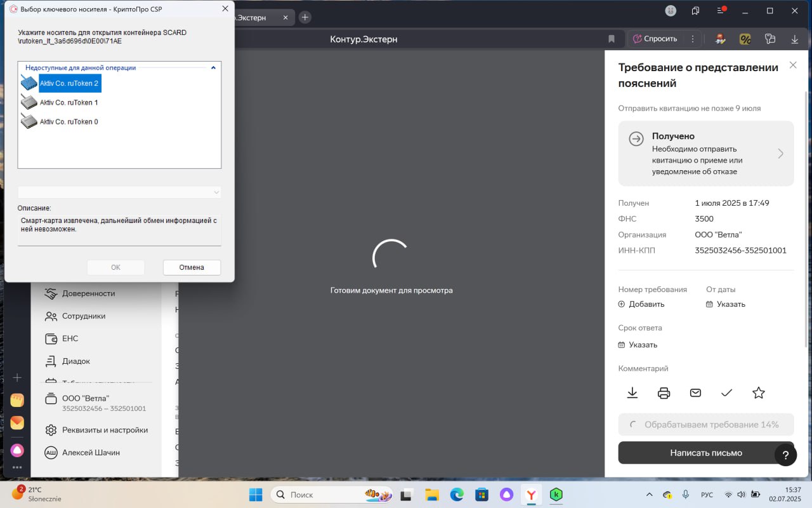The image size is (812, 508).
Task: Click the taskbar Поиск search field
Action: [x=332, y=494]
